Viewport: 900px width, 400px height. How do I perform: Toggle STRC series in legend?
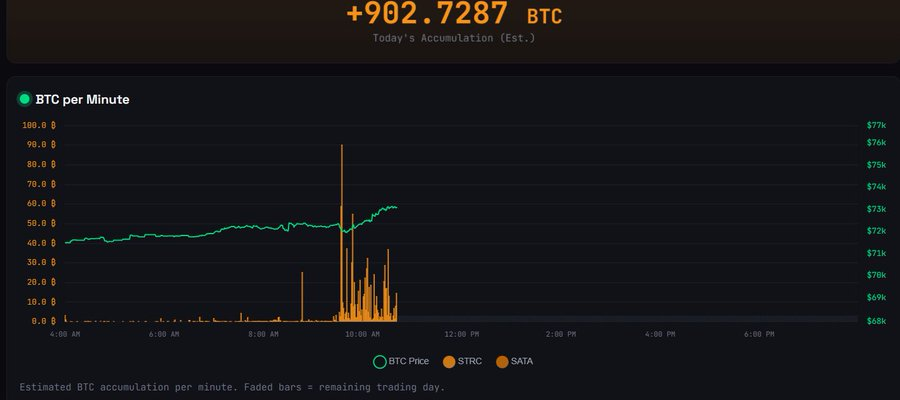(462, 362)
